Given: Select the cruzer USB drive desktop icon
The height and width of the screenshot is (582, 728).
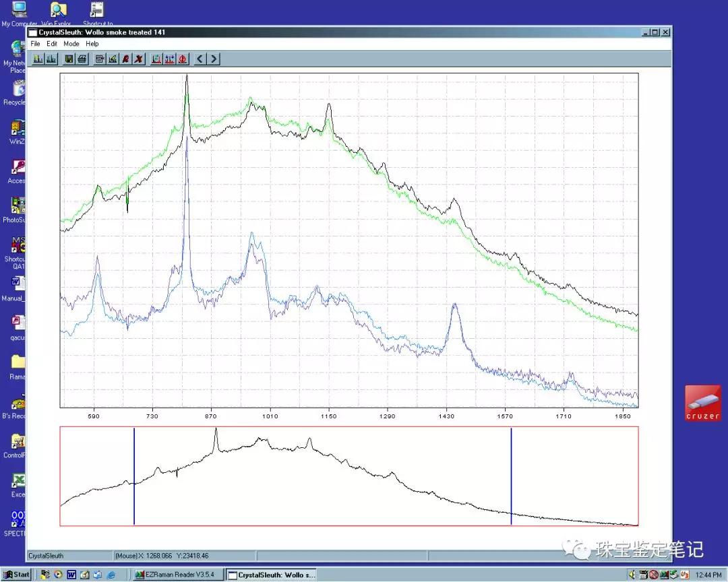Looking at the screenshot, I should click(703, 403).
